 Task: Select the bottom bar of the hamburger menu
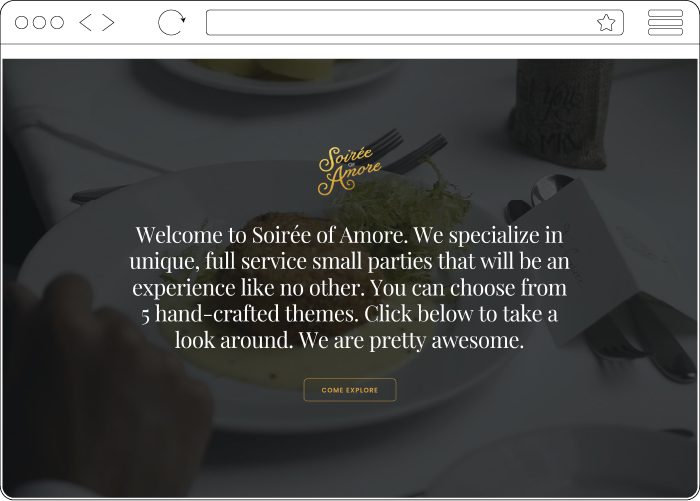coord(665,31)
